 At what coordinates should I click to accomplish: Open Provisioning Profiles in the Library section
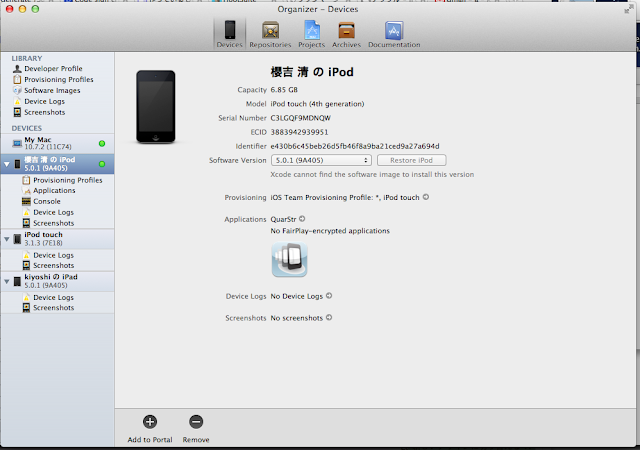tap(58, 80)
